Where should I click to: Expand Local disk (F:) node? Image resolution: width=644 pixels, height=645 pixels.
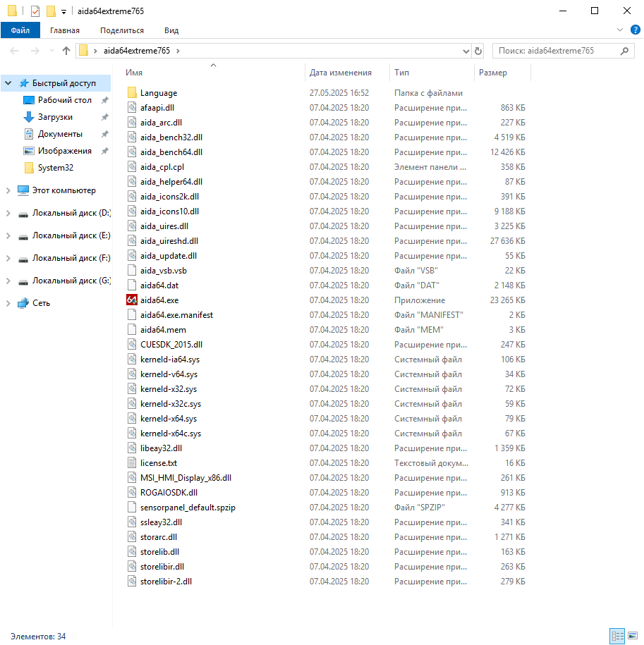[8, 258]
